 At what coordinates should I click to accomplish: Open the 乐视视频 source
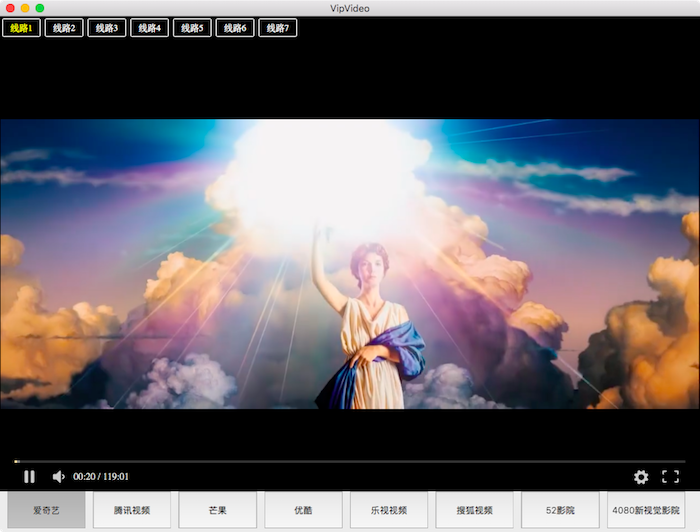coord(389,510)
